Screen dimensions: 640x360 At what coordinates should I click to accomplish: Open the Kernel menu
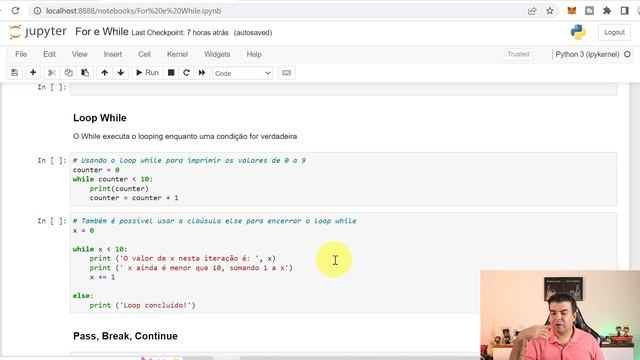click(x=177, y=54)
